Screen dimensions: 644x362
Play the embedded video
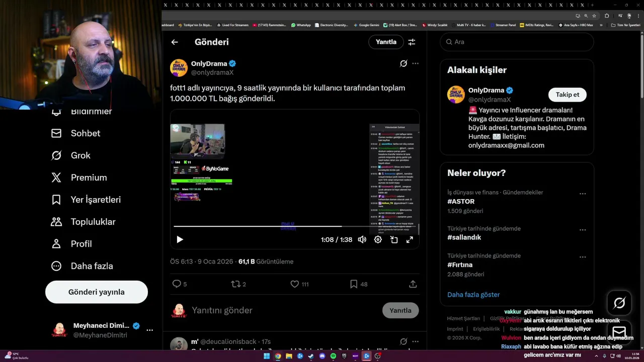point(180,240)
